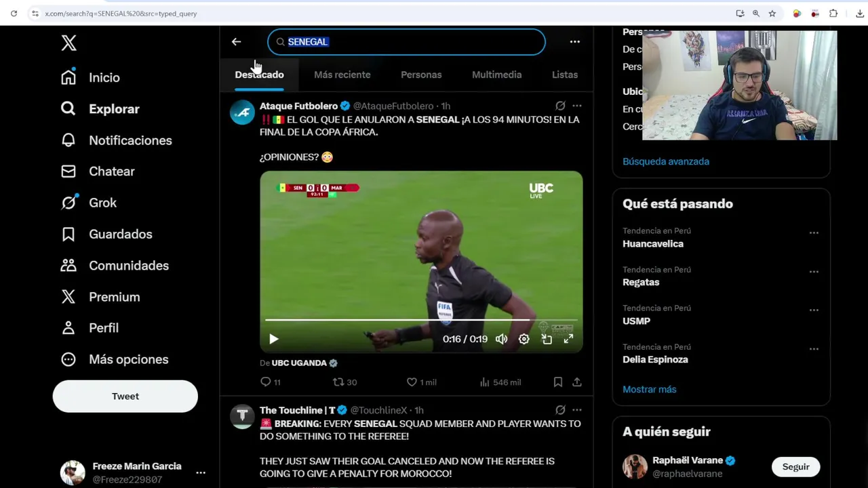Image resolution: width=868 pixels, height=488 pixels.
Task: Open options for Huancavelica trend
Action: 814,233
